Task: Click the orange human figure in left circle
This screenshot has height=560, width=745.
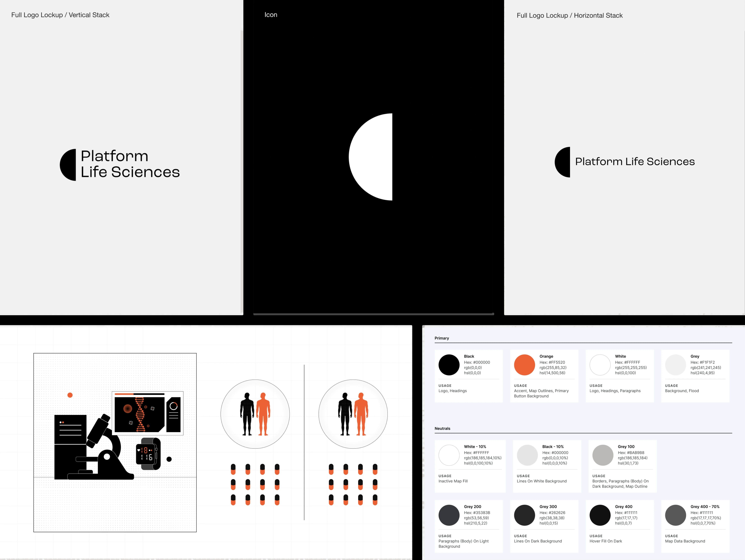Action: pos(263,414)
